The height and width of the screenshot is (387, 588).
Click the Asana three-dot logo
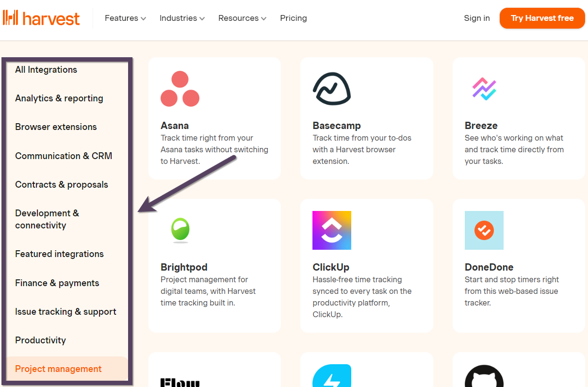tap(180, 89)
